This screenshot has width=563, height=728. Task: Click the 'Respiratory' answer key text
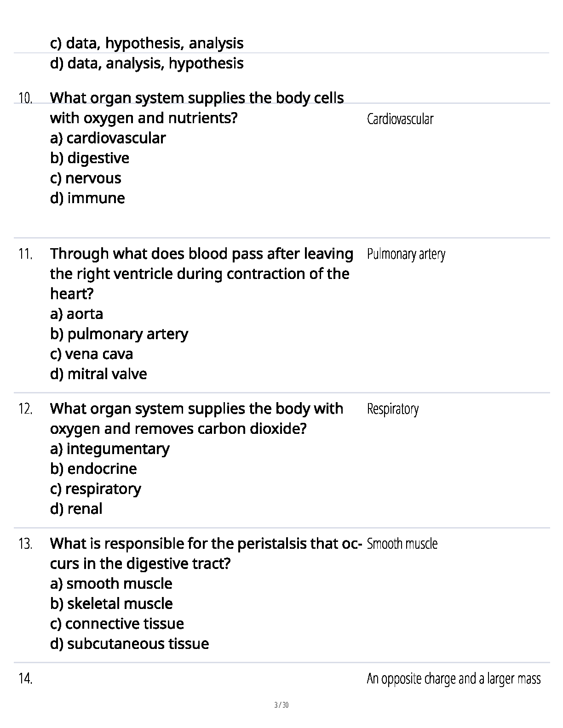point(393,409)
